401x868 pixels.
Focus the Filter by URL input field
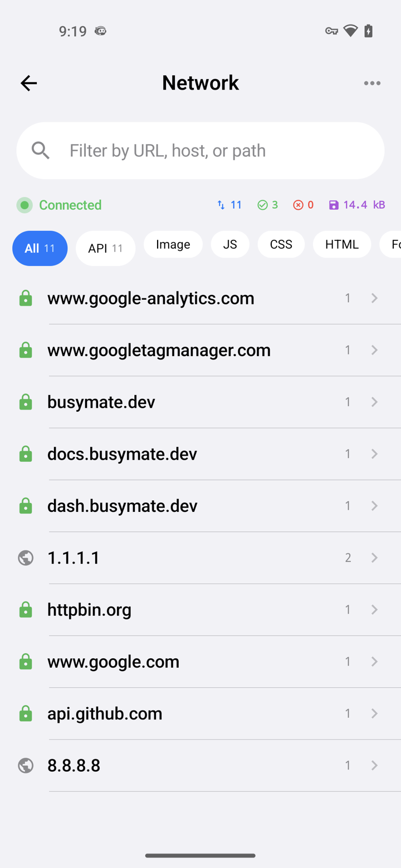pyautogui.click(x=200, y=150)
